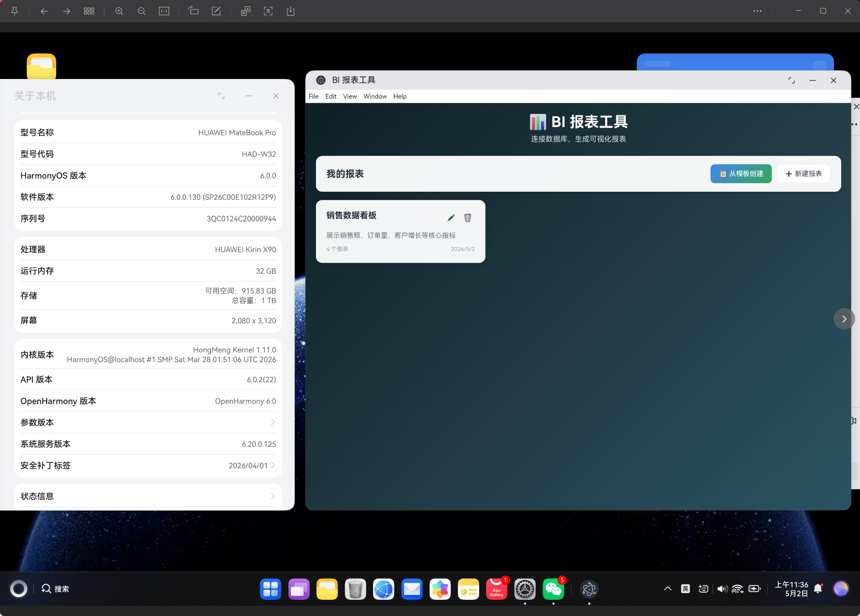Edit the image with the pencil-square icon
The height and width of the screenshot is (616, 860).
(x=216, y=11)
